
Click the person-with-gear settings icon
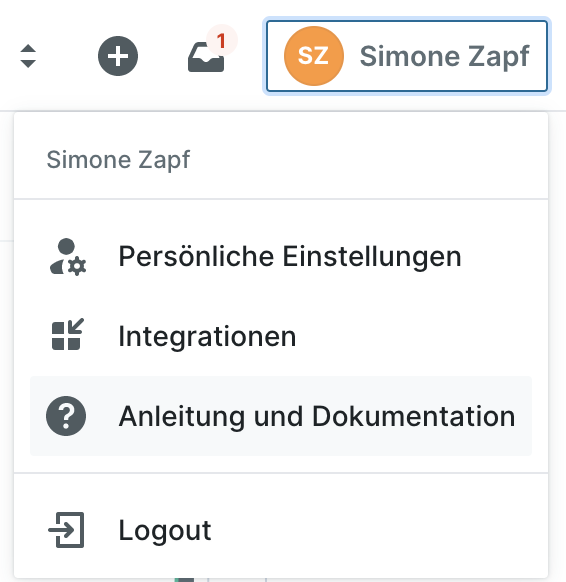tap(67, 257)
